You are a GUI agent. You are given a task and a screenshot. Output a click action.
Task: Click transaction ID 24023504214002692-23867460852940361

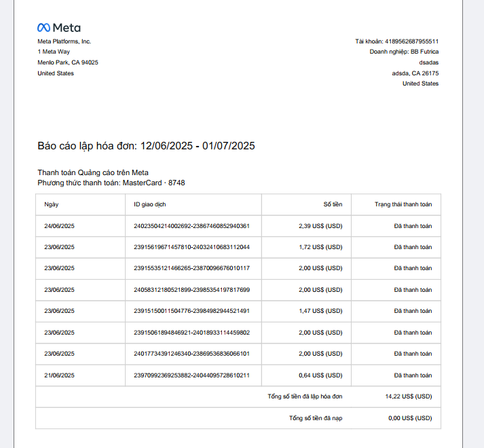pos(191,226)
